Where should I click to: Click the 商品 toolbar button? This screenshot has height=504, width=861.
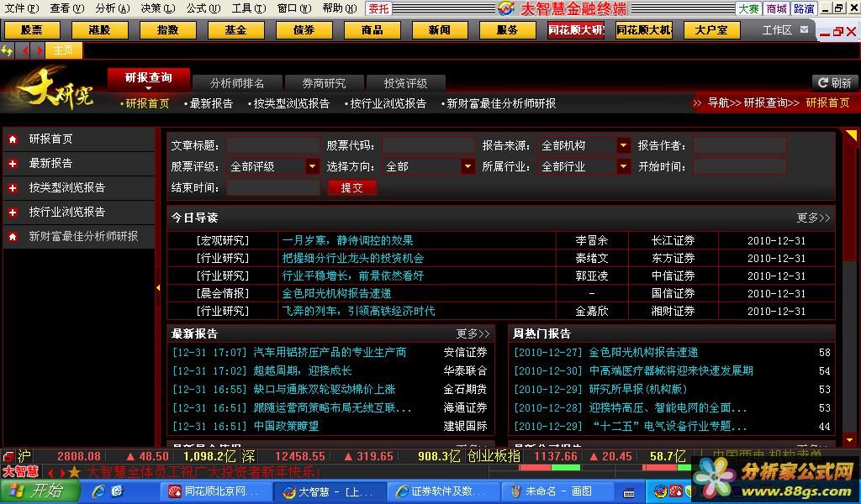(372, 29)
